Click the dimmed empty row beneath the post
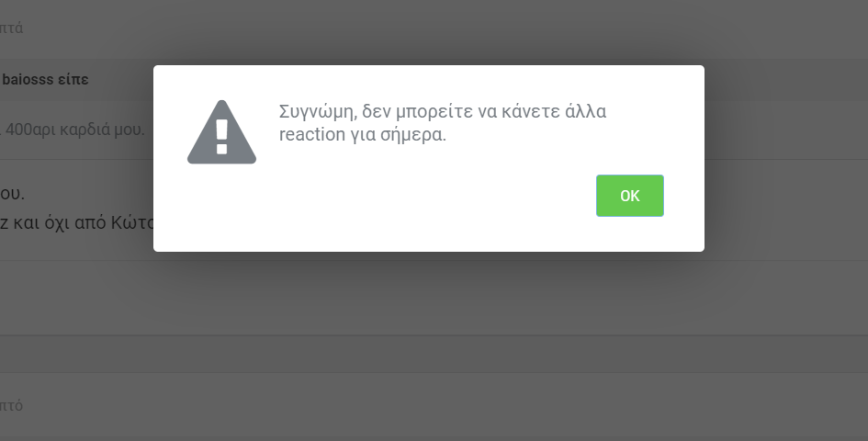 [x=434, y=298]
